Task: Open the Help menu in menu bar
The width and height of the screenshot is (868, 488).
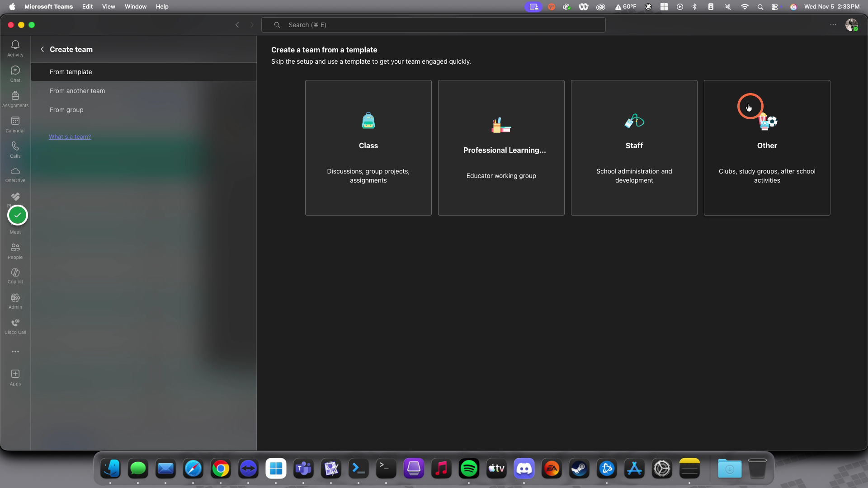Action: click(x=162, y=6)
